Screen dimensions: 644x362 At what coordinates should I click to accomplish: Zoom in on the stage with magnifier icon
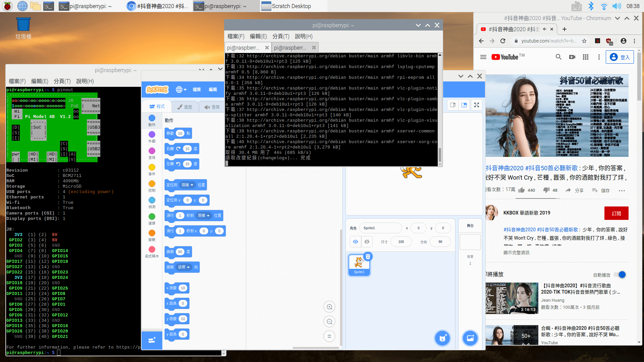(x=329, y=306)
